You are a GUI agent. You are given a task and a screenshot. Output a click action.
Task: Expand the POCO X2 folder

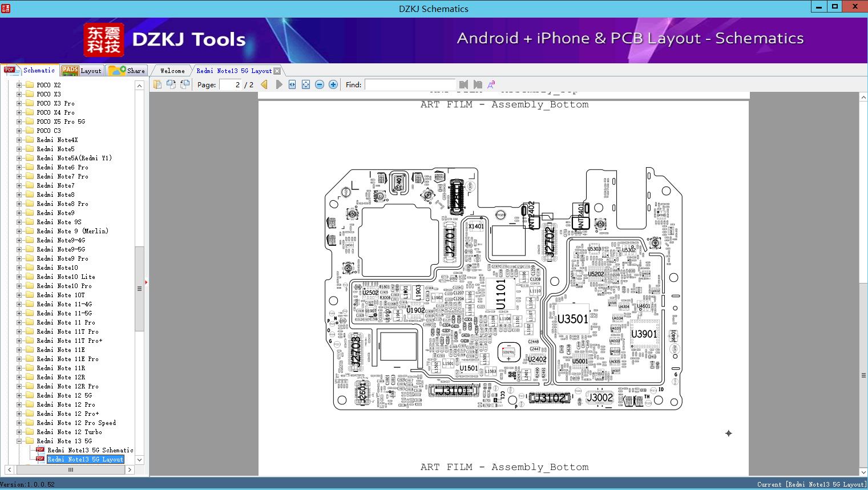(x=19, y=85)
